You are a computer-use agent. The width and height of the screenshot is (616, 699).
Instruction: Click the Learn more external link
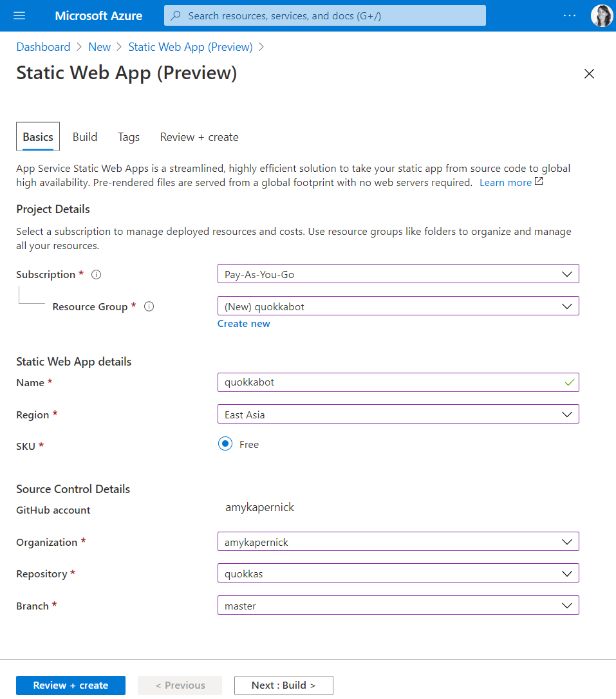coord(506,183)
